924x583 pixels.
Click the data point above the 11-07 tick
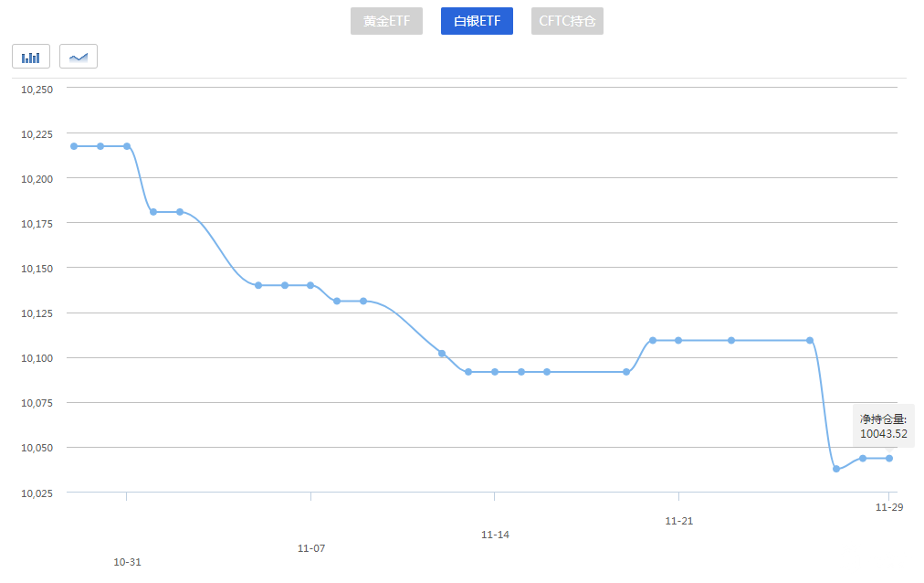click(310, 285)
